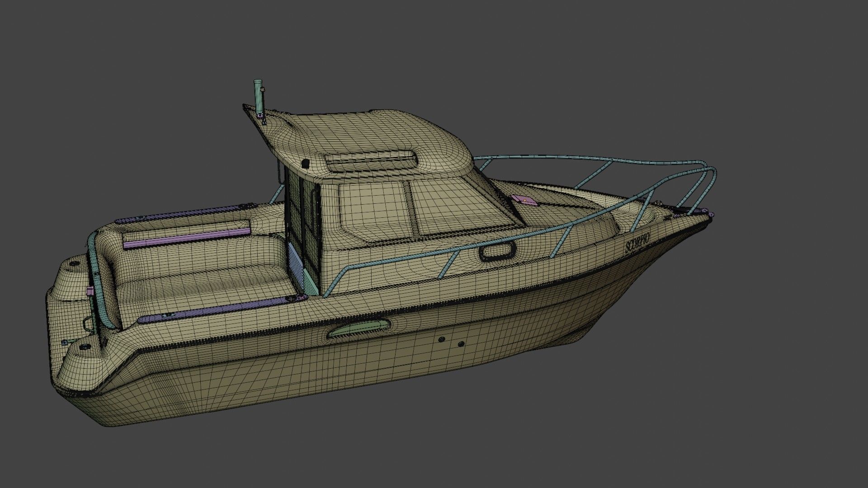Select the pink hatch on the foredeck
The height and width of the screenshot is (488, 868).
pyautogui.click(x=525, y=201)
